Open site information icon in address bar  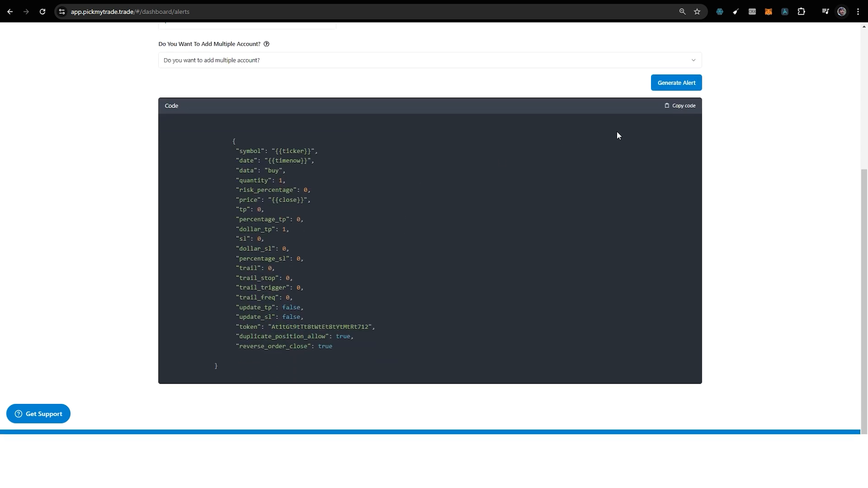(62, 12)
